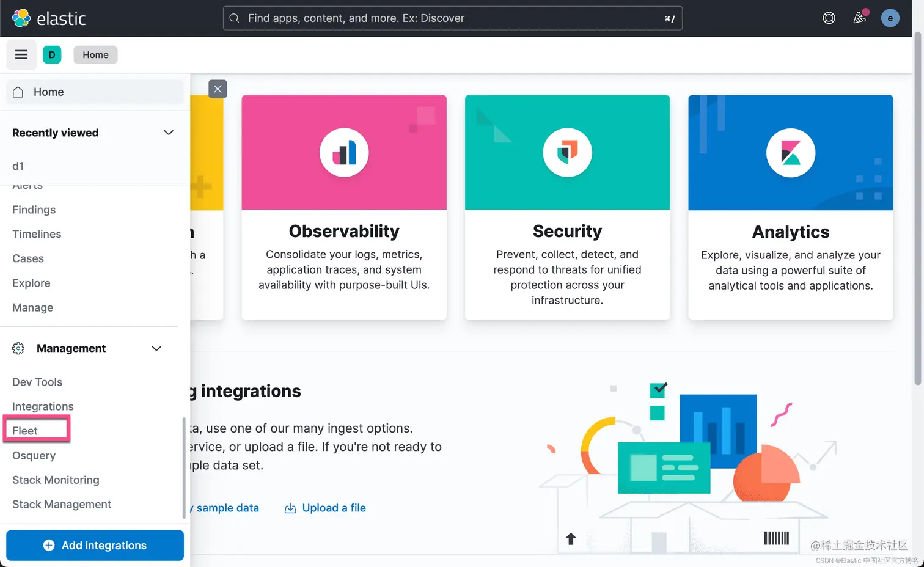This screenshot has width=924, height=567.
Task: Click the Kibana Analytics logo icon
Action: point(791,153)
